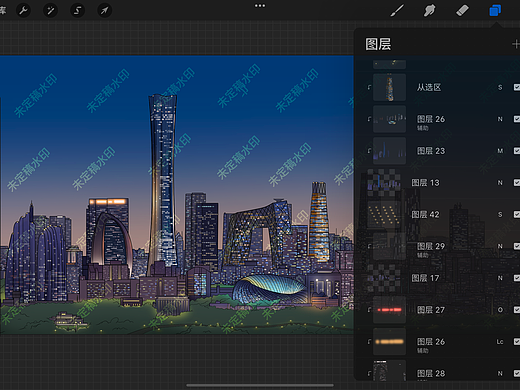Image resolution: width=520 pixels, height=390 pixels.
Task: Click the 图层 13 checkered thumbnail
Action: pyautogui.click(x=384, y=183)
